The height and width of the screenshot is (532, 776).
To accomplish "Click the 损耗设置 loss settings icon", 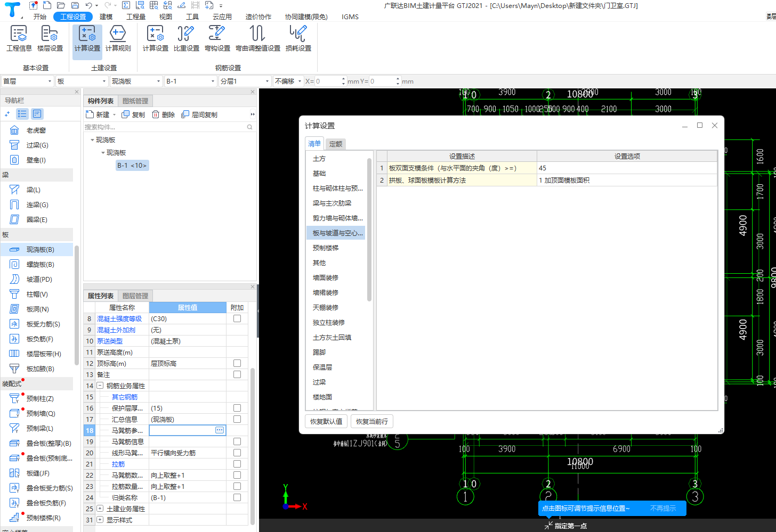I will [x=298, y=38].
